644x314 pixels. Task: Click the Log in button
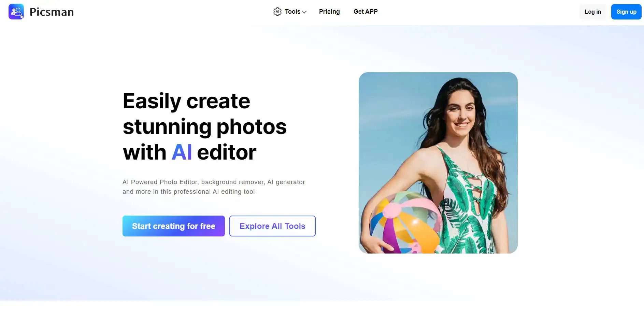point(592,12)
